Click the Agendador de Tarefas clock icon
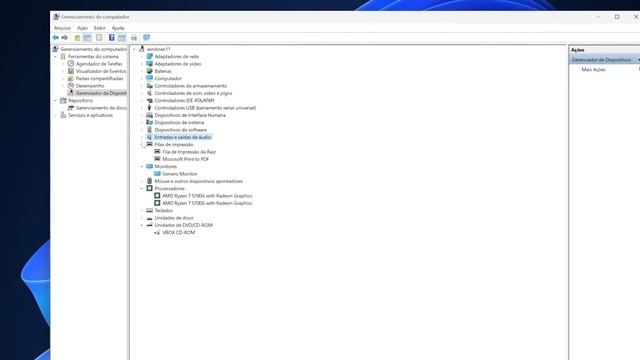The width and height of the screenshot is (640, 360). pyautogui.click(x=71, y=64)
